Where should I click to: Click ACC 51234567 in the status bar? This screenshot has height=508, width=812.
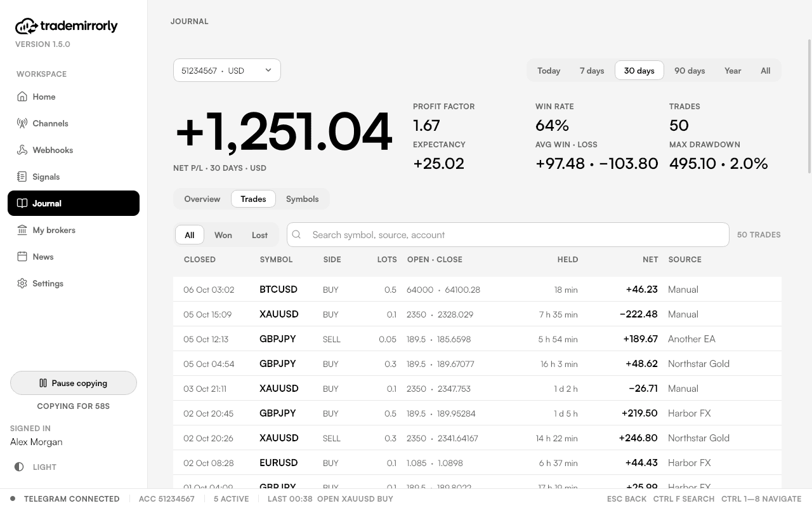(x=167, y=499)
